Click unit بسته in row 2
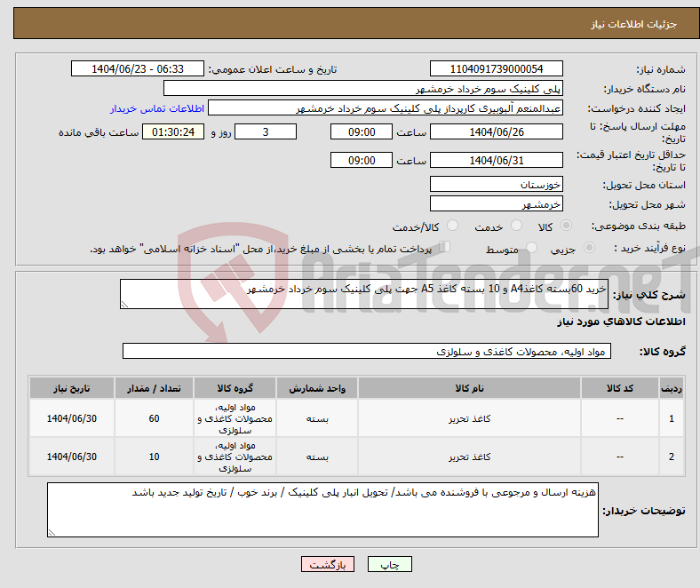The image size is (700, 588). click(x=317, y=457)
